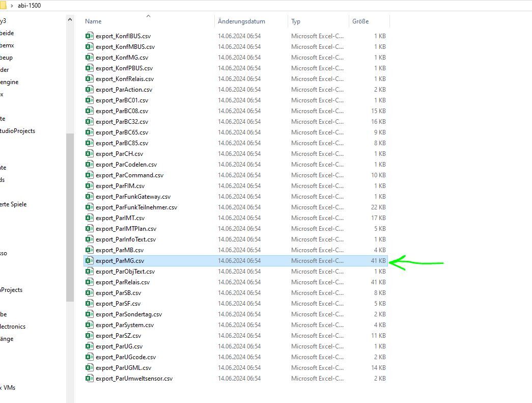This screenshot has height=403, width=532.
Task: Select the 'lectronics' folder in navigation pane
Action: tap(13, 326)
